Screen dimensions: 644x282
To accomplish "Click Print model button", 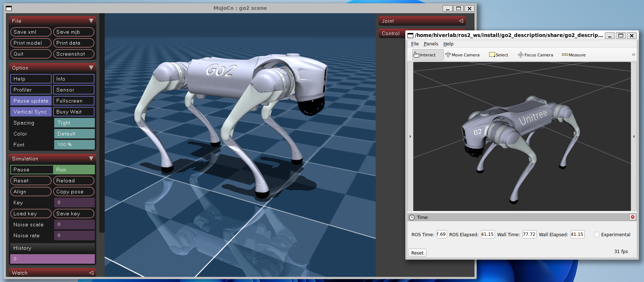I will [31, 43].
